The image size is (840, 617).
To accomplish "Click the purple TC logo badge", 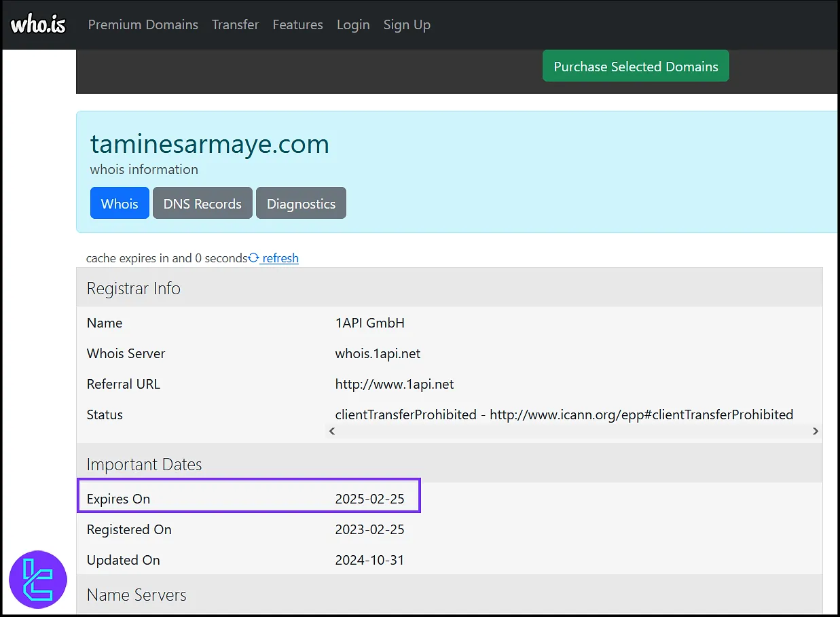I will tap(38, 580).
